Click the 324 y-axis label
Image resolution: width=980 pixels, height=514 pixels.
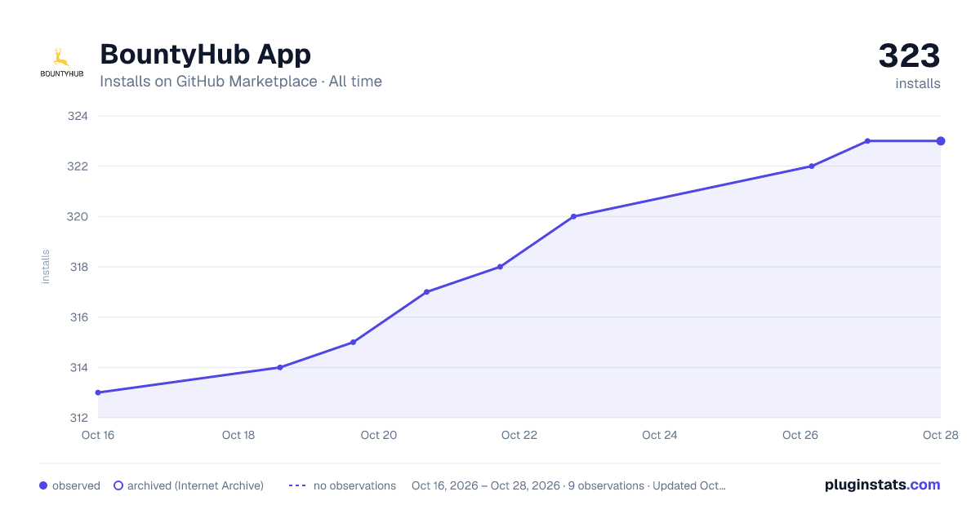point(78,116)
